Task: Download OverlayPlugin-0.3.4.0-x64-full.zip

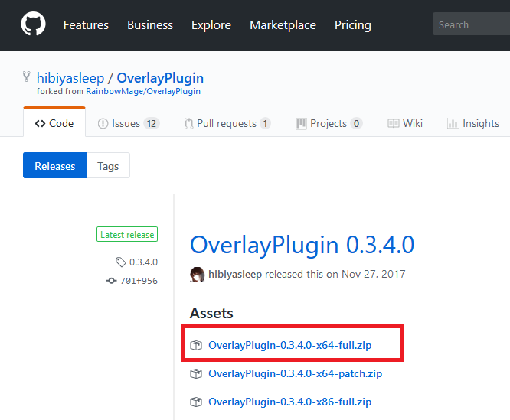Action: click(x=289, y=345)
